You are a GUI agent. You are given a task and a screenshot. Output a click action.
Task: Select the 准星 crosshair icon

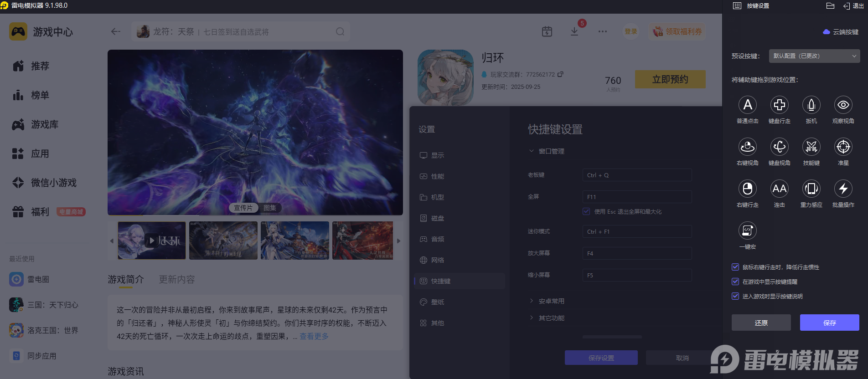pyautogui.click(x=843, y=147)
